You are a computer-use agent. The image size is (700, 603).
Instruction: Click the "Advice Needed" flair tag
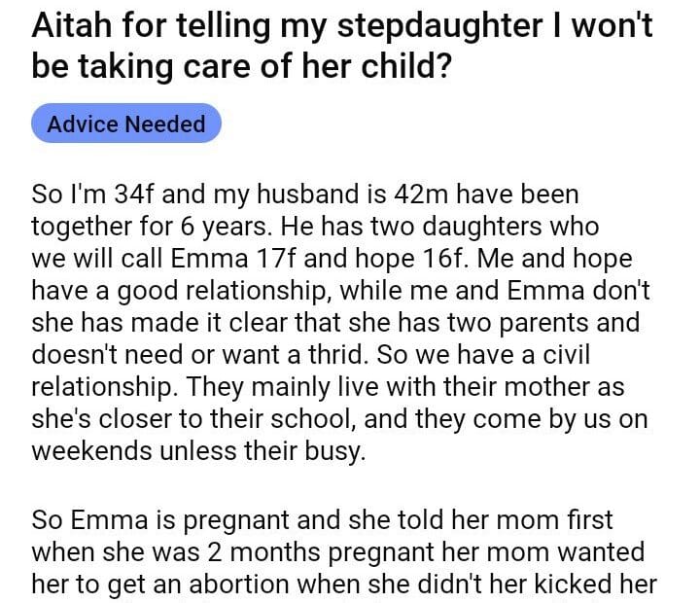point(126,124)
